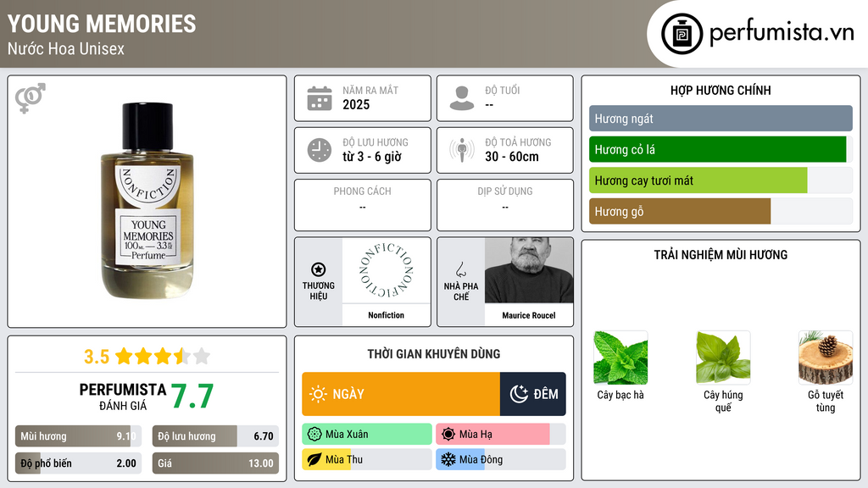Click the longevity value từ 3 - 6 giờ

point(372,157)
